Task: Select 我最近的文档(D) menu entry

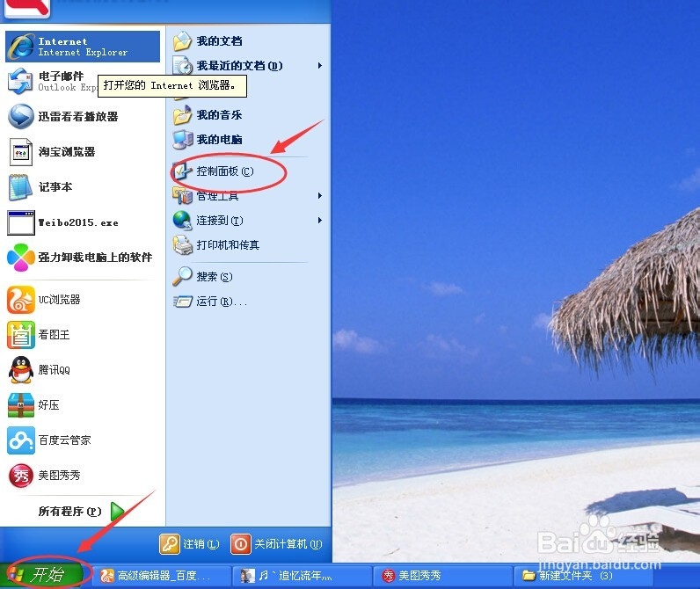Action: pos(248,66)
